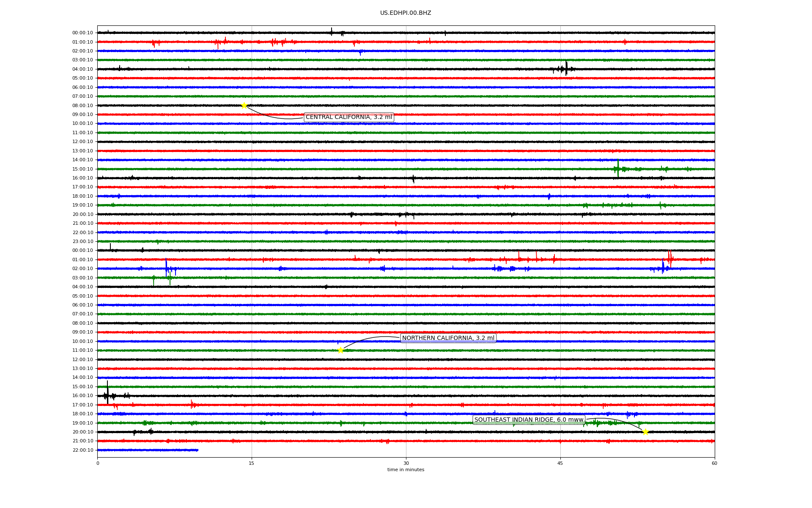Click the first 04:00:10 row label
812x508 pixels.
[x=82, y=69]
